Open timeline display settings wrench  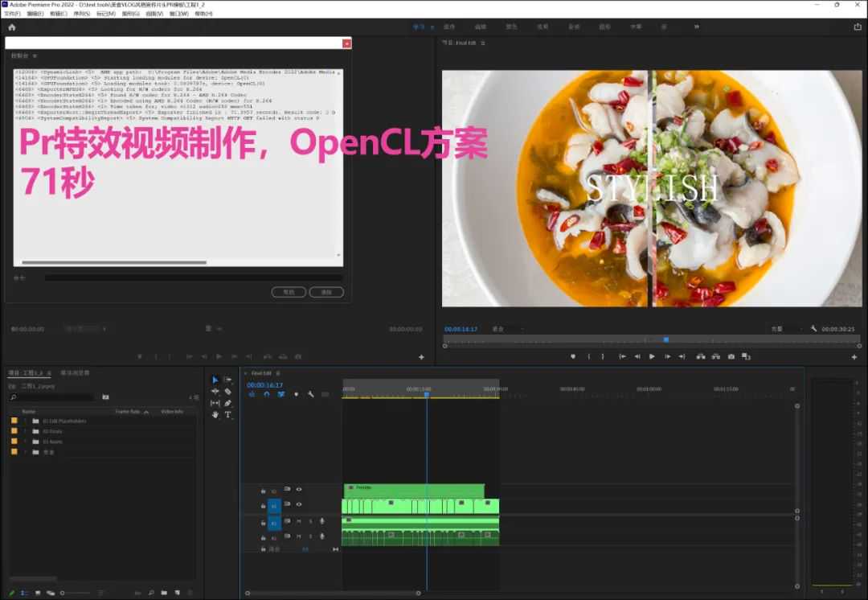[x=310, y=394]
